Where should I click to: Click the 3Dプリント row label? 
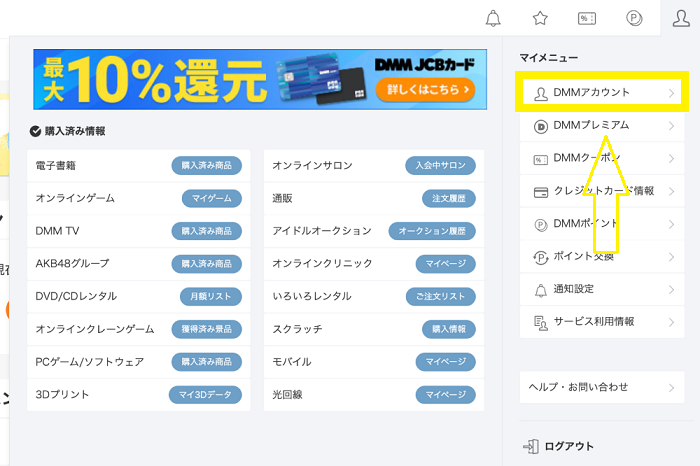click(62, 395)
